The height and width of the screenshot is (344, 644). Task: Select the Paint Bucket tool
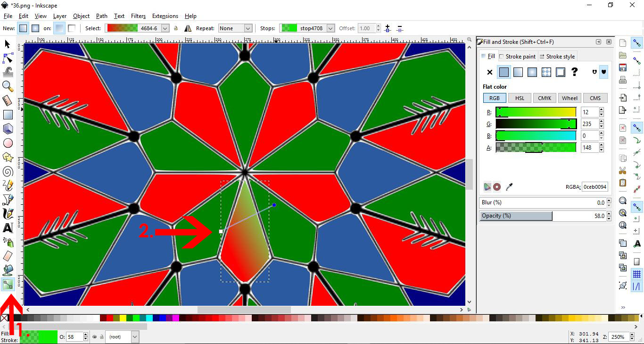[x=8, y=270]
